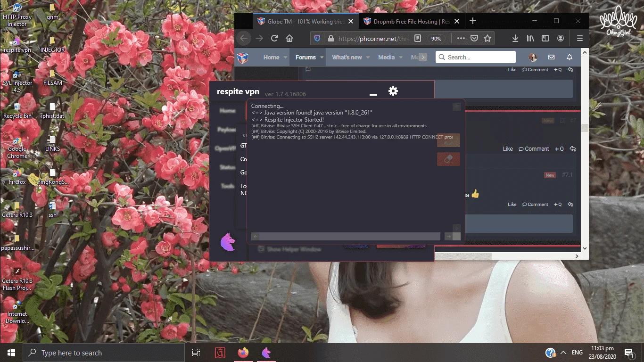Open Task View on taskbar
Image resolution: width=644 pixels, height=362 pixels.
coord(196,353)
